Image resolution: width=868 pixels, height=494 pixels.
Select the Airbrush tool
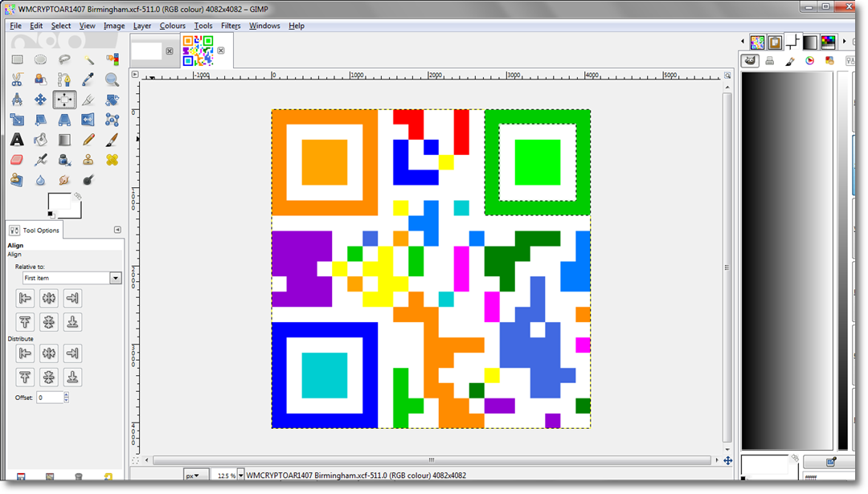(x=40, y=160)
